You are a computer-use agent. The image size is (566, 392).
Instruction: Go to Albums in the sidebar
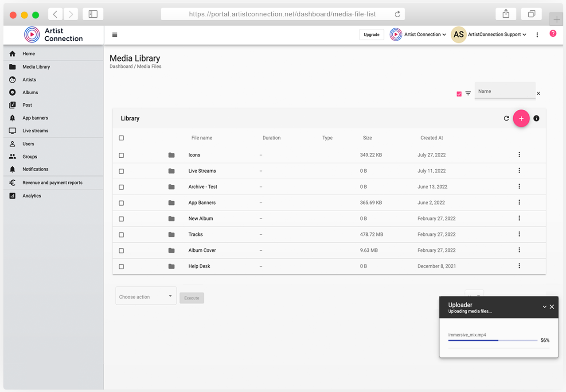(x=30, y=93)
